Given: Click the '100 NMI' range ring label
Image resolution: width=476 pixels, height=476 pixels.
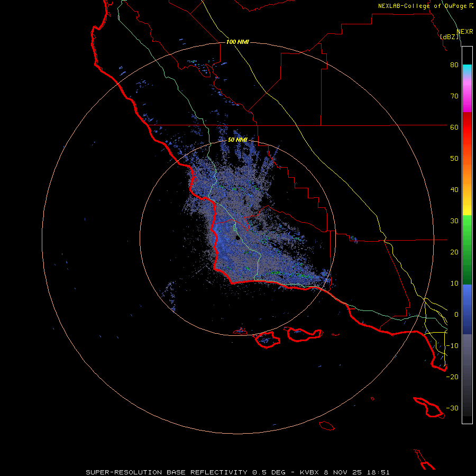Looking at the screenshot, I should click(237, 42).
